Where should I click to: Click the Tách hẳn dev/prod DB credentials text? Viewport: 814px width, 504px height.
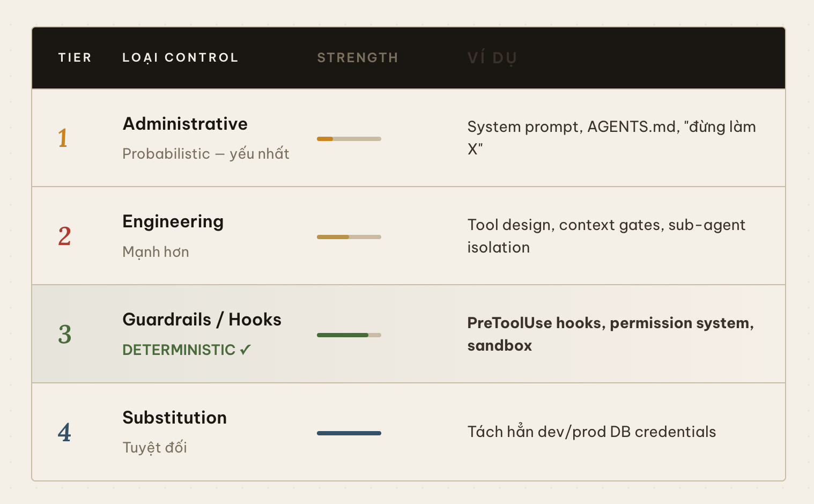click(x=591, y=432)
